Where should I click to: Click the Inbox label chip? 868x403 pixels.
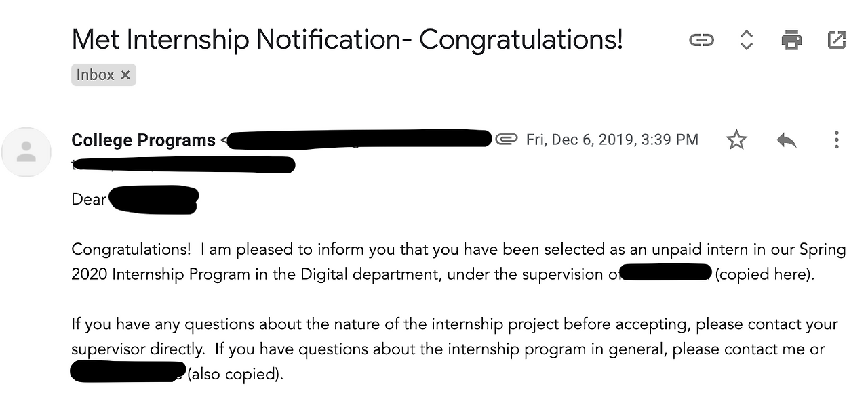point(95,75)
